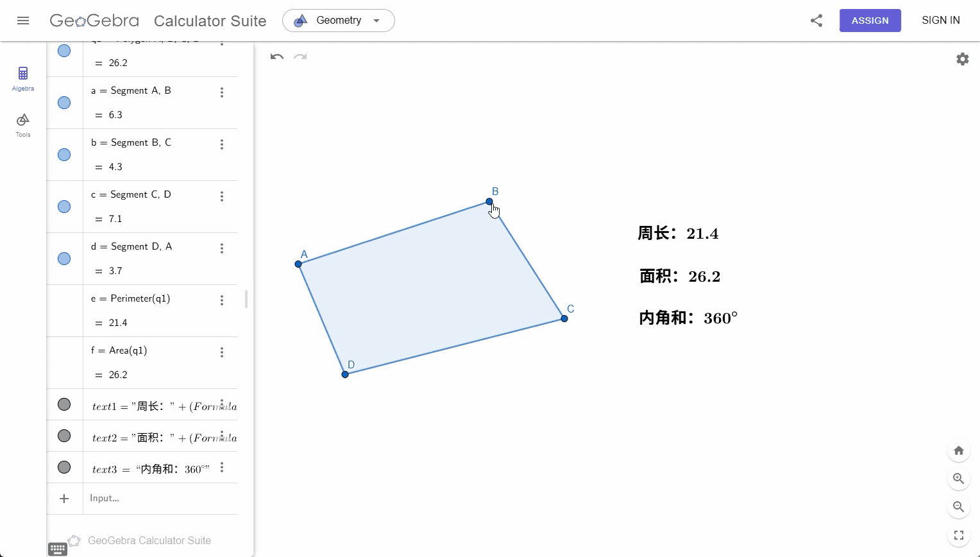980x557 pixels.
Task: Reset the view with the home icon
Action: click(x=958, y=450)
